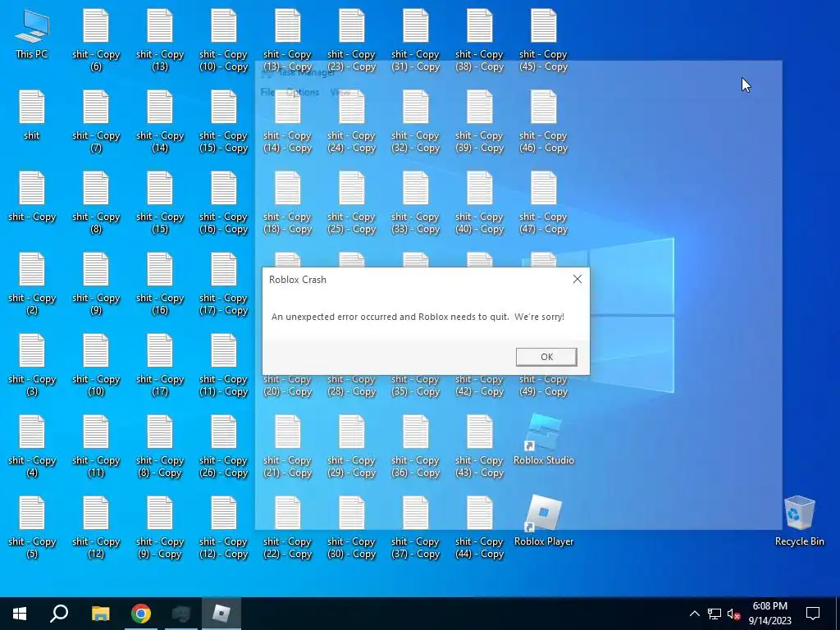The height and width of the screenshot is (630, 840).
Task: Open the Windows Start menu
Action: pos(20,614)
